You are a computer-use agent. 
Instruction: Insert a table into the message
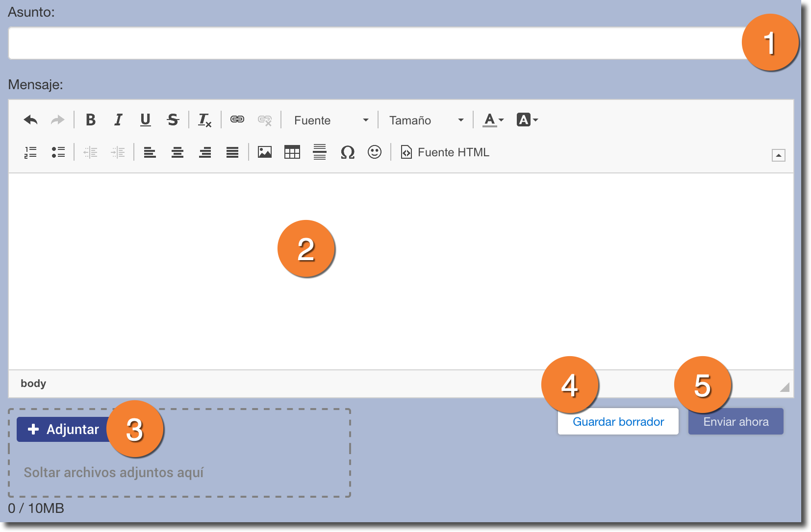pos(292,152)
